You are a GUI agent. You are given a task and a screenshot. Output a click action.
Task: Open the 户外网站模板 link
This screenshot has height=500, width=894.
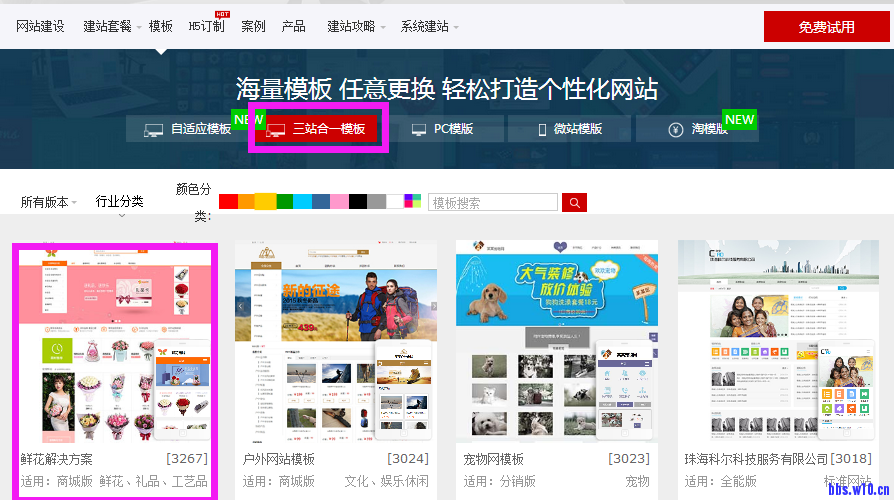(x=279, y=459)
